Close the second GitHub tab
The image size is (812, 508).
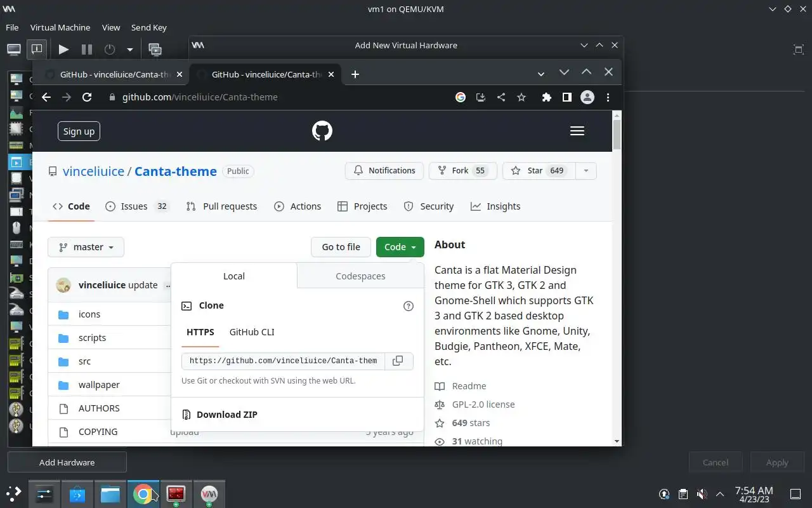tap(331, 74)
